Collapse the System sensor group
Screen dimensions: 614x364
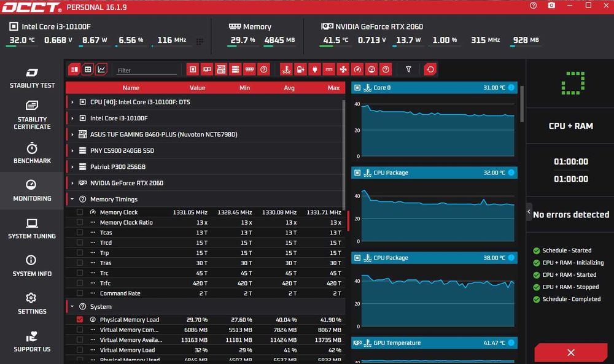pyautogui.click(x=72, y=306)
